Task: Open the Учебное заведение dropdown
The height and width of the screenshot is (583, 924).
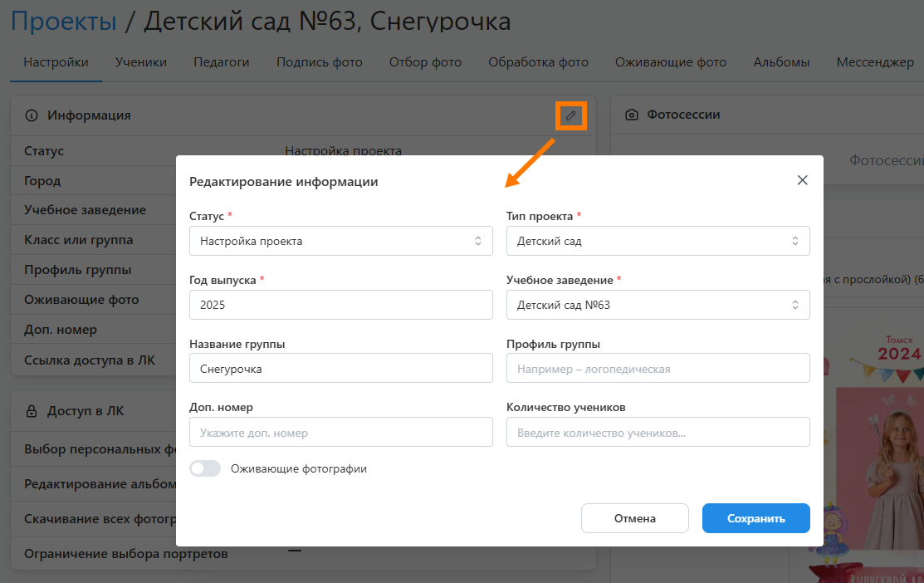Action: [658, 305]
